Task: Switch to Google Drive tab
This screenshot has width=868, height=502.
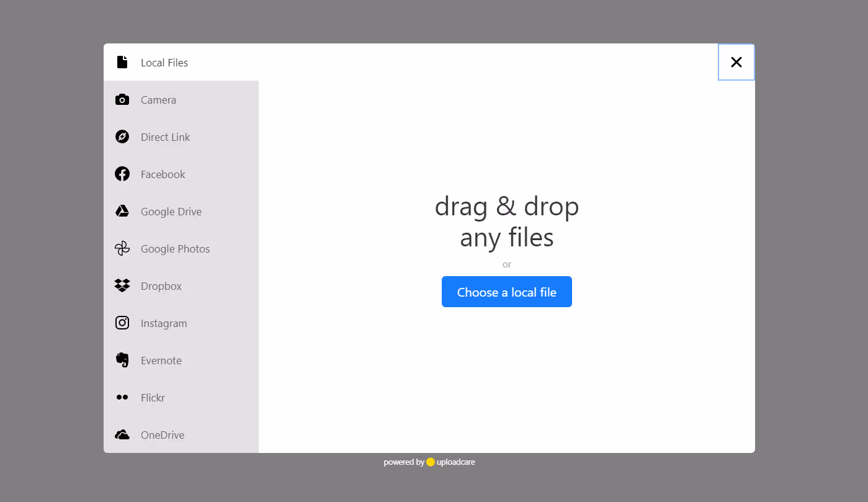Action: (181, 211)
